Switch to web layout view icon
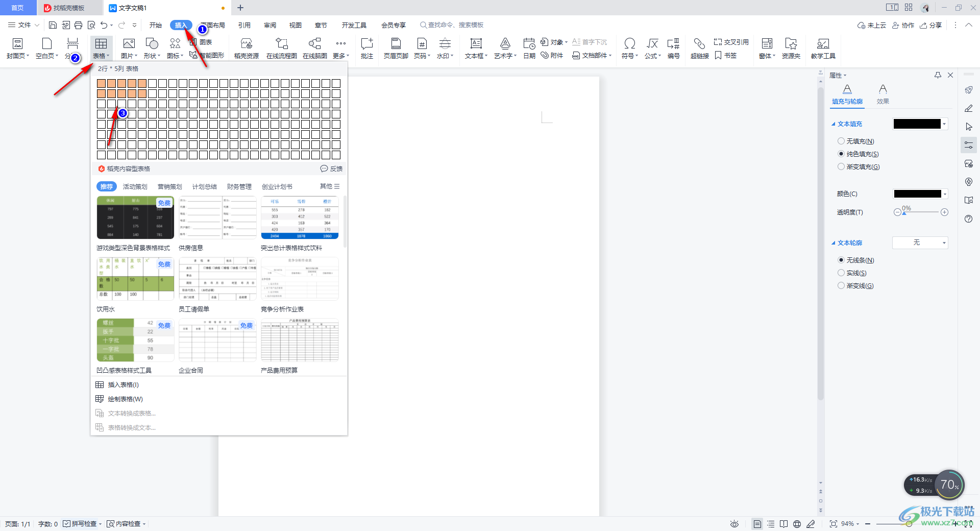This screenshot has width=980, height=531. pos(797,524)
